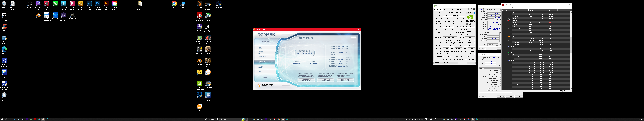Open the CorelDRAW desktop shortcut
The image size is (644, 121).
click(x=55, y=5)
